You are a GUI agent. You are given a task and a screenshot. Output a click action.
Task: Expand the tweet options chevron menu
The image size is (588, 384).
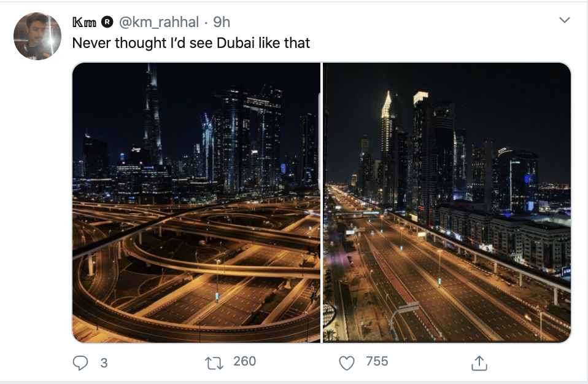[x=565, y=20]
